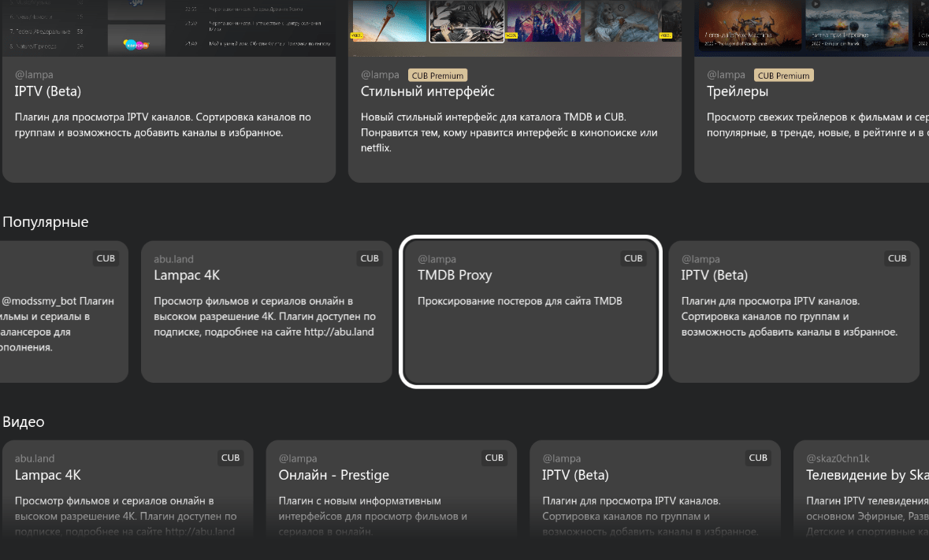This screenshot has height=560, width=929.
Task: Select abu.land author in the Популярные row
Action: [x=173, y=259]
